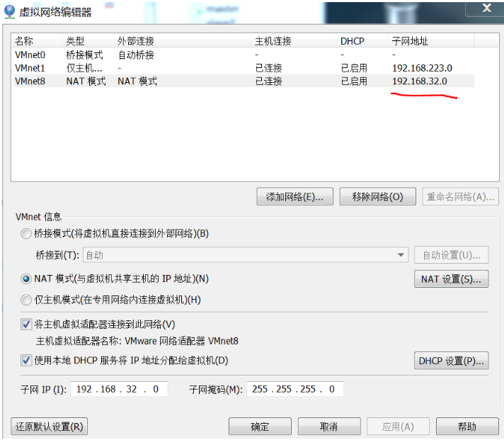Click the DHCP column header

[362, 41]
